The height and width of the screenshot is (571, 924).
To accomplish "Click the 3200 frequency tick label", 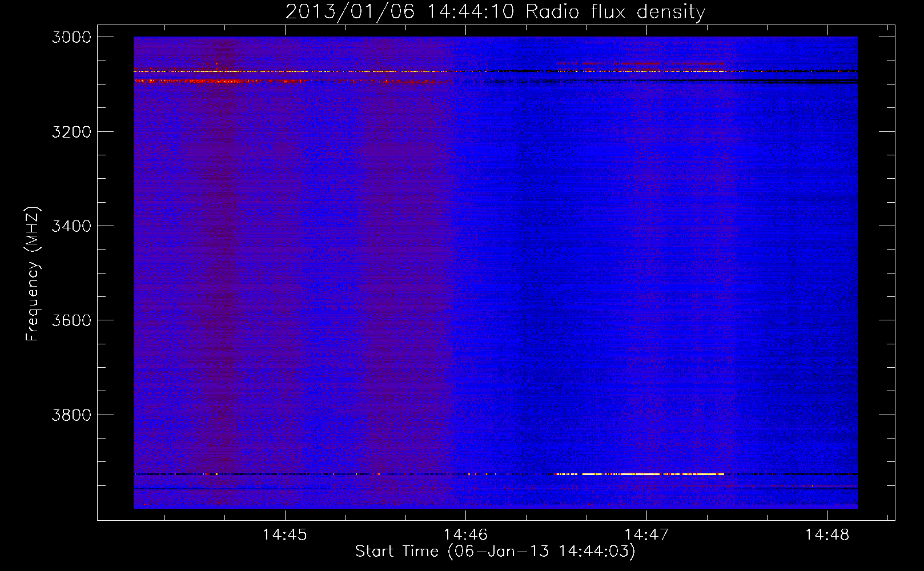I will tap(71, 132).
